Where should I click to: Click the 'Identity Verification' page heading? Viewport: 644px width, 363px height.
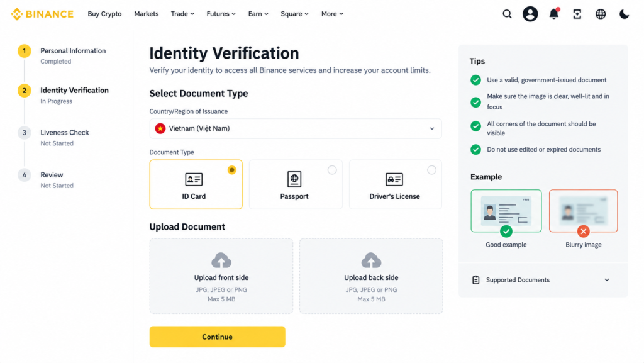pos(224,53)
